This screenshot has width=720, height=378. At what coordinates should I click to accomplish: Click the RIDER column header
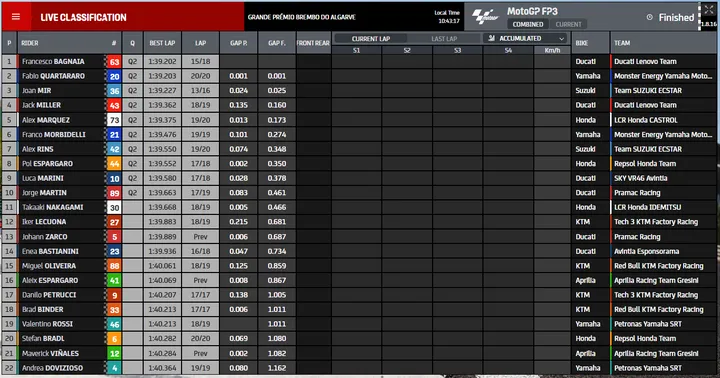point(30,43)
